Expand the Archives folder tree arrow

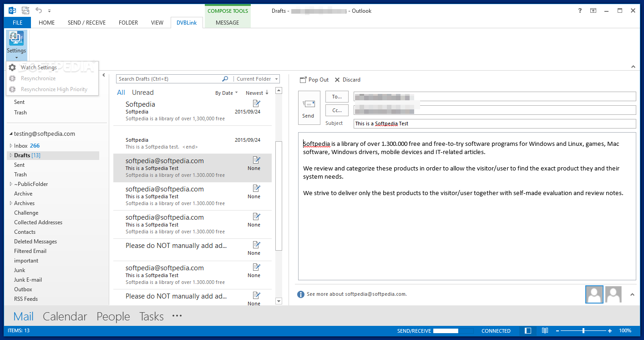11,203
